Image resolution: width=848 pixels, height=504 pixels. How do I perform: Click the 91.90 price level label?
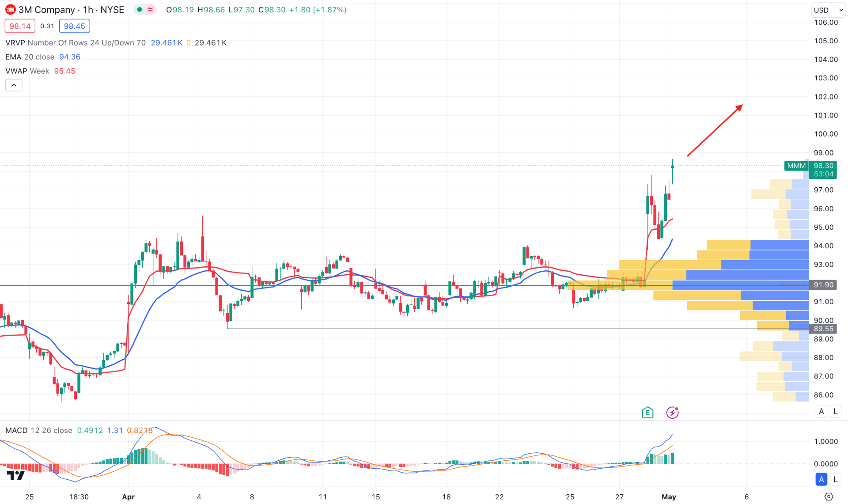coord(823,285)
